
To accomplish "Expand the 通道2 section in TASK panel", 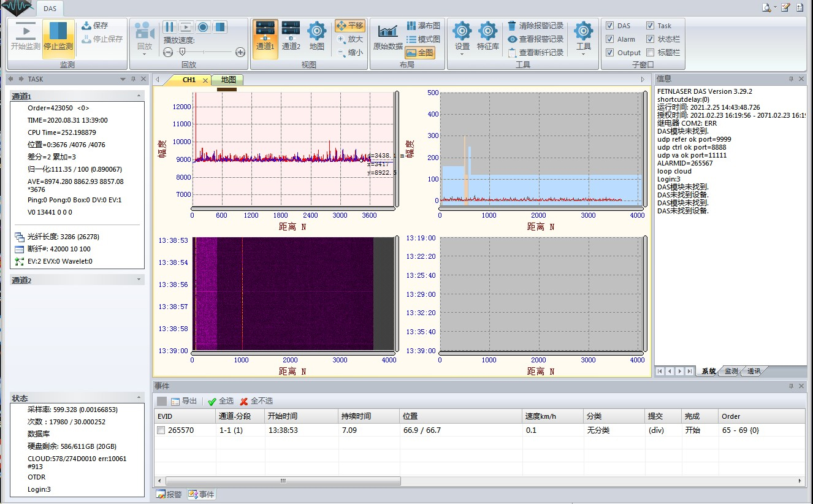I will tap(139, 280).
